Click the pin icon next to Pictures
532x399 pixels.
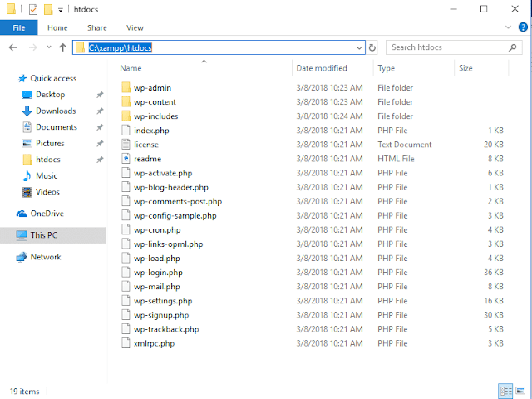[100, 144]
